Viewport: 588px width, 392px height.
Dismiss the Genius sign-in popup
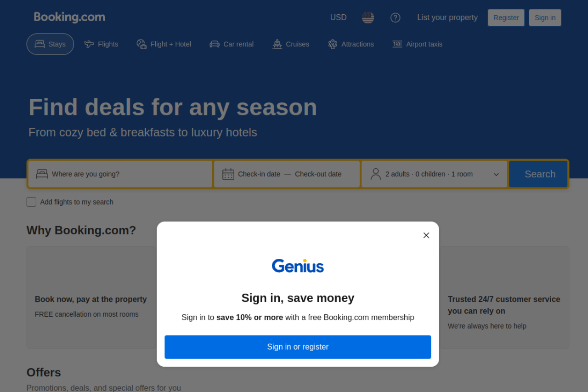pos(426,235)
